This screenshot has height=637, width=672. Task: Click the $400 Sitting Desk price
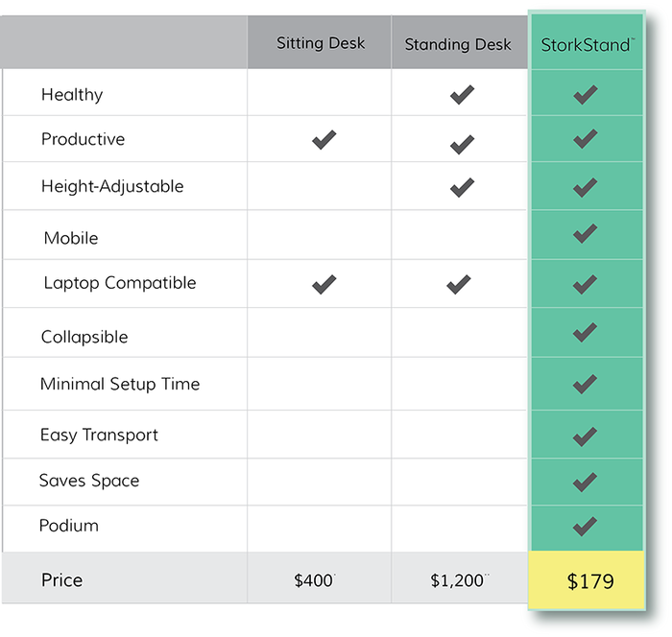coord(315,580)
